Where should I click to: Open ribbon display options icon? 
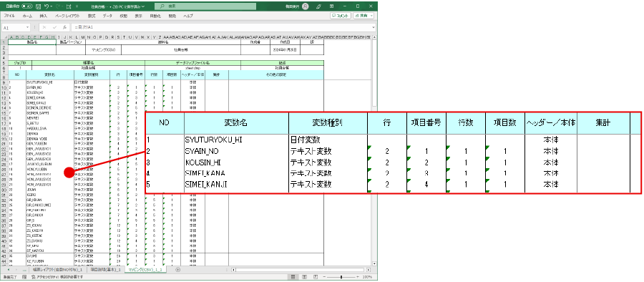[331, 6]
